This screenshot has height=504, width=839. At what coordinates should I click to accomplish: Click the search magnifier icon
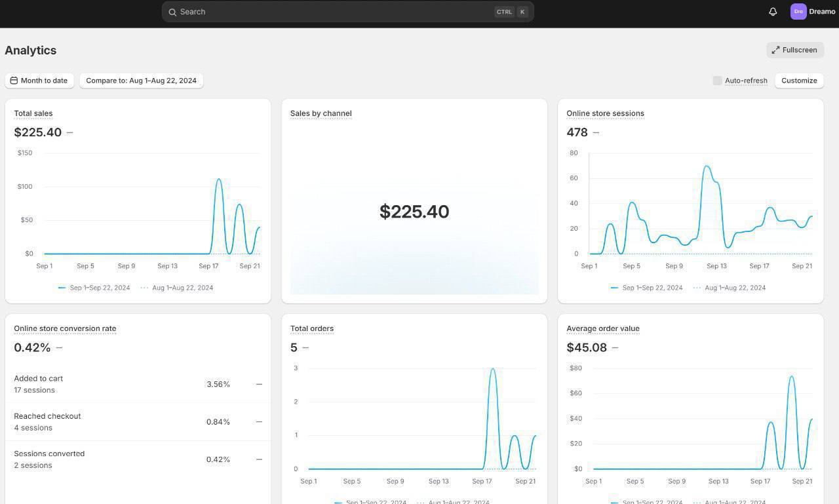[x=172, y=12]
